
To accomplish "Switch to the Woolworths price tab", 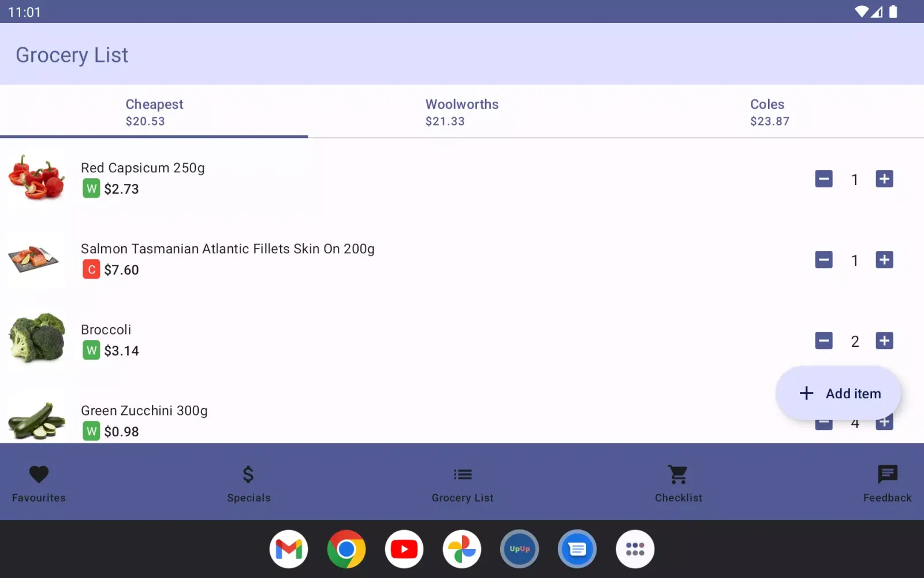I will [x=462, y=112].
